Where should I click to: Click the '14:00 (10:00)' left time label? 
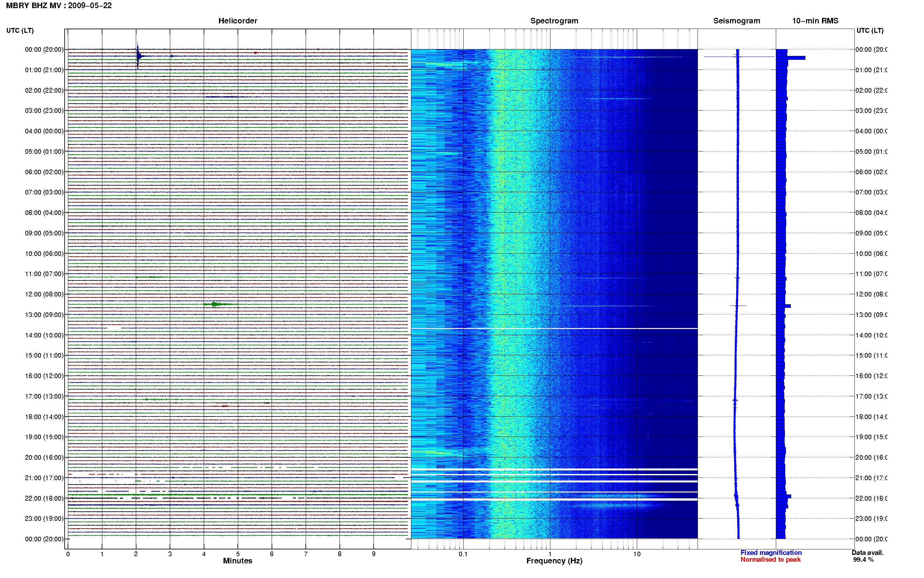pyautogui.click(x=44, y=335)
